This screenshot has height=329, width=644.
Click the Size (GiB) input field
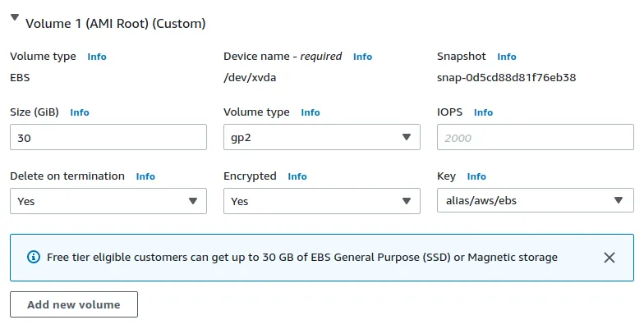108,138
